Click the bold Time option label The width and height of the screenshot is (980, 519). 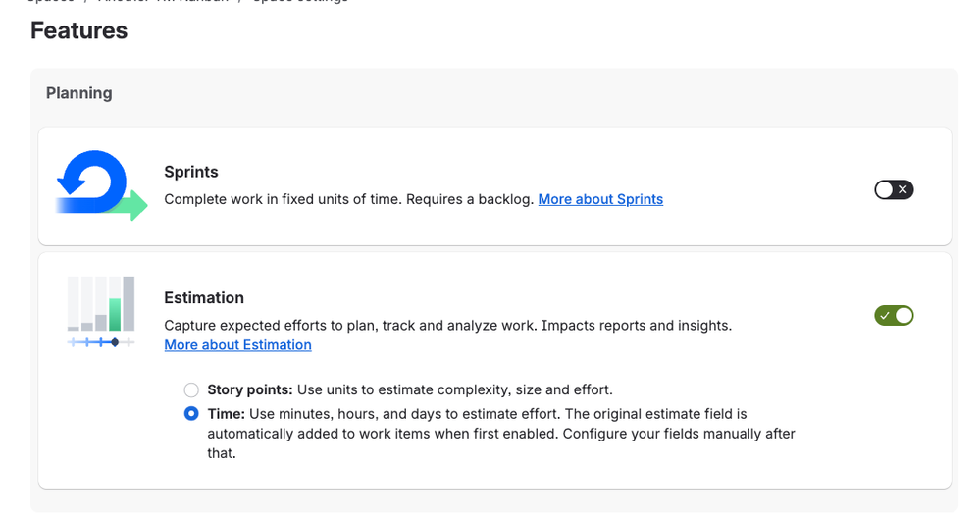pyautogui.click(x=227, y=414)
